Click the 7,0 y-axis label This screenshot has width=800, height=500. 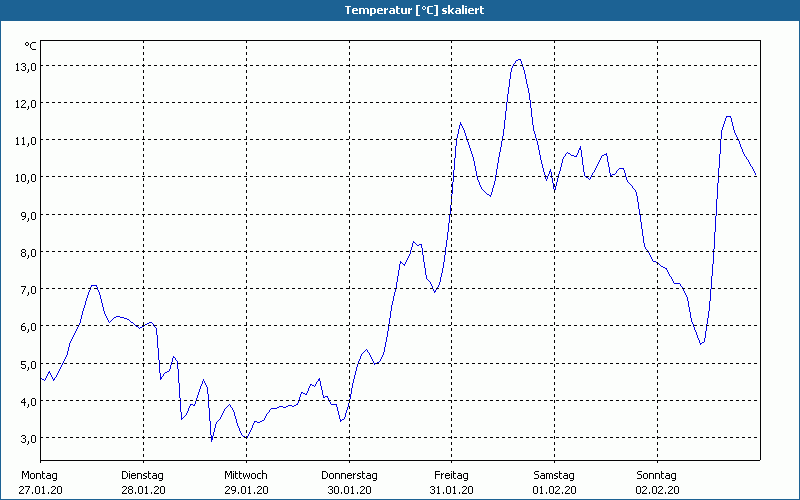(x=25, y=290)
